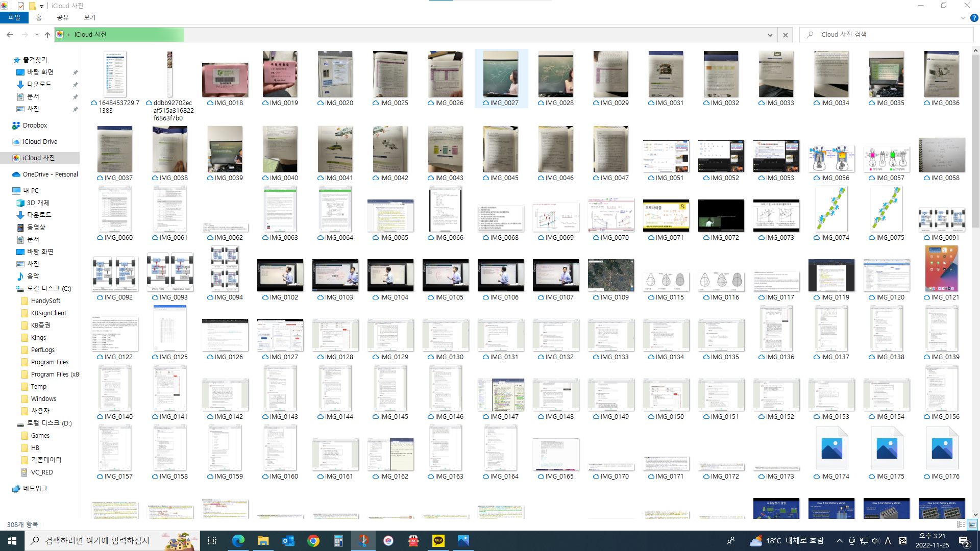Select iCloud Drive in the sidebar

40,141
